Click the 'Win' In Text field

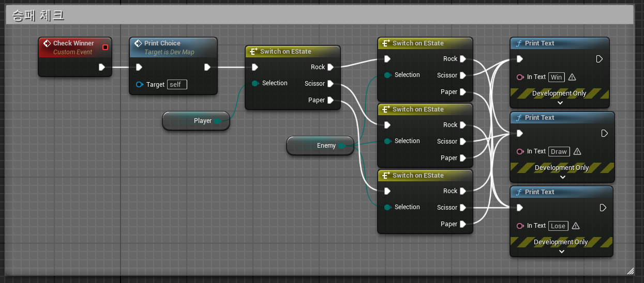coord(556,77)
